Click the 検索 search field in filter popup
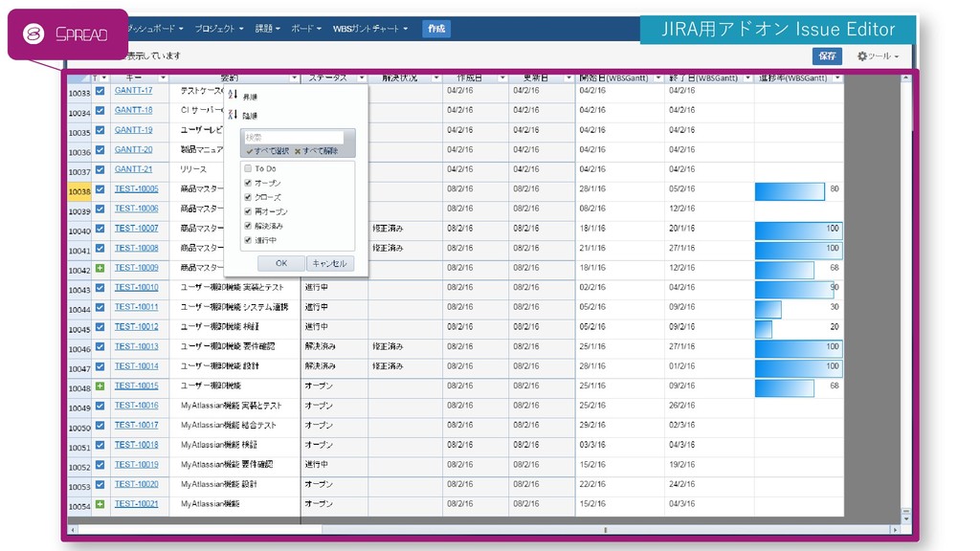 (x=293, y=138)
